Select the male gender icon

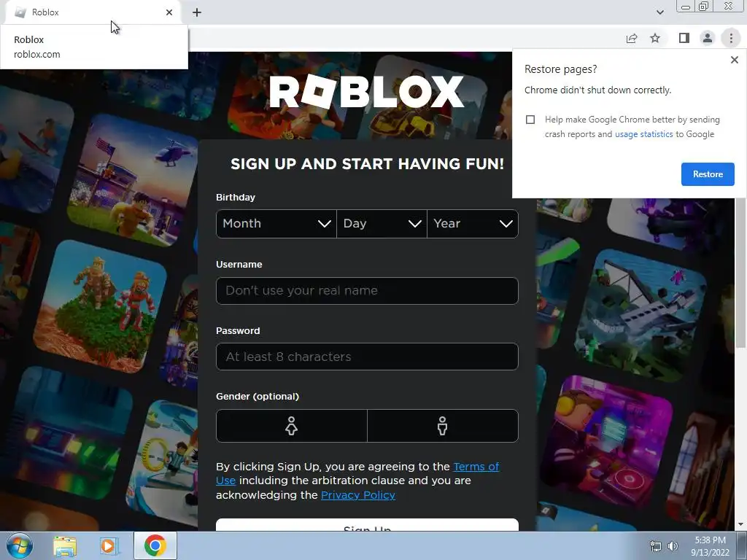pyautogui.click(x=443, y=426)
